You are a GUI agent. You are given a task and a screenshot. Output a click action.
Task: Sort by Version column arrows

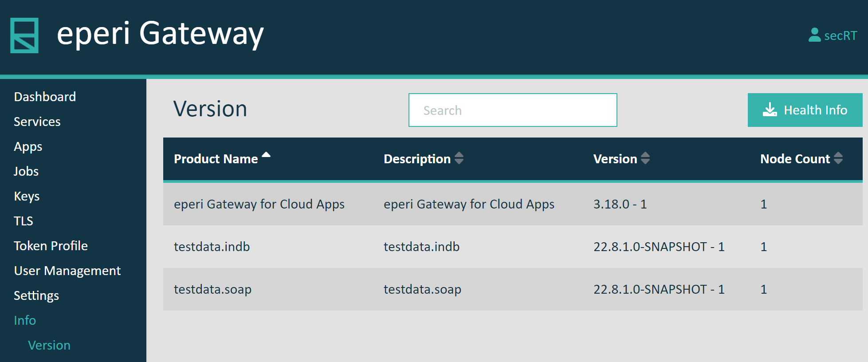pos(645,158)
